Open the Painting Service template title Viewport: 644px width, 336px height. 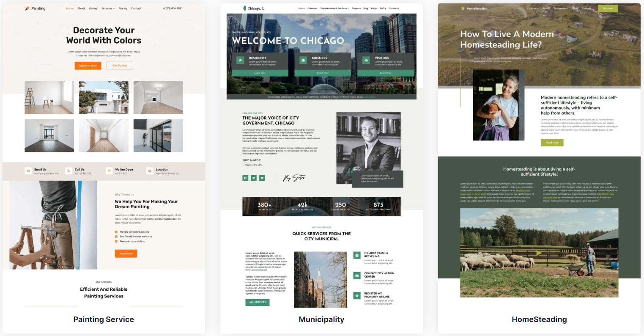pyautogui.click(x=104, y=319)
